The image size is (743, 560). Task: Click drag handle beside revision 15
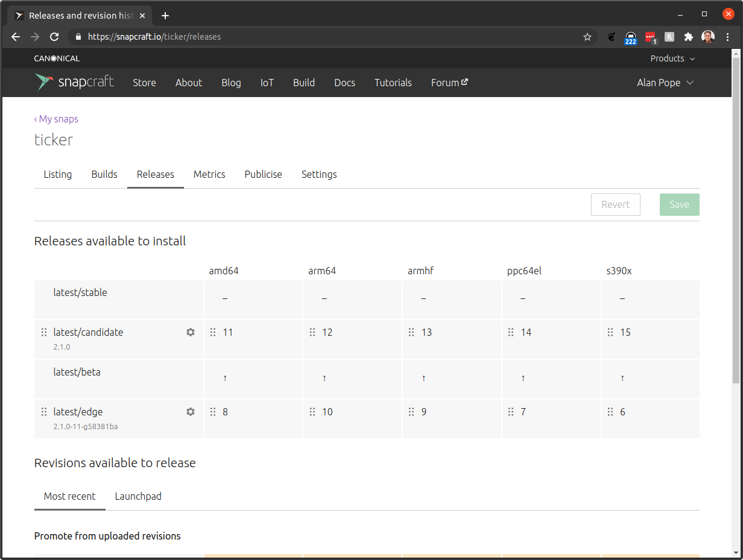(x=610, y=332)
